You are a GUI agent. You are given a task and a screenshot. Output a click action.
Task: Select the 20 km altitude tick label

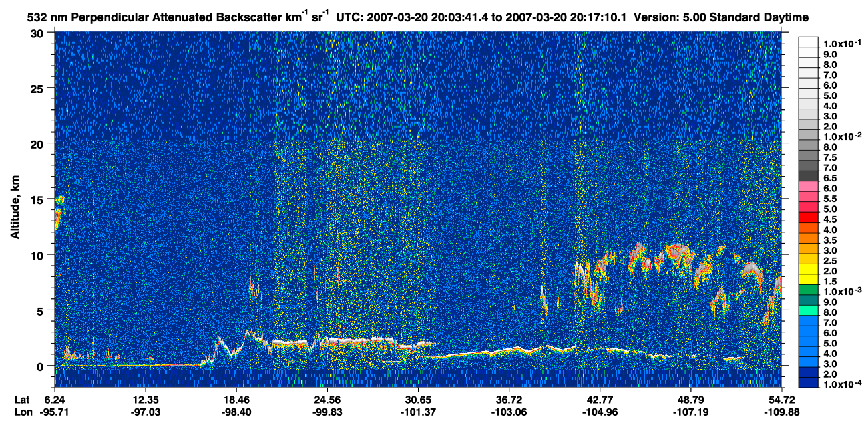pyautogui.click(x=37, y=144)
